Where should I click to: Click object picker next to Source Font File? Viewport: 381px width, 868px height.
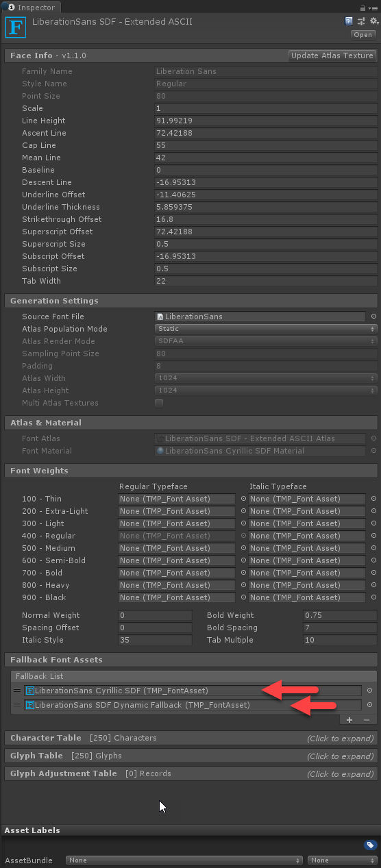pos(373,317)
